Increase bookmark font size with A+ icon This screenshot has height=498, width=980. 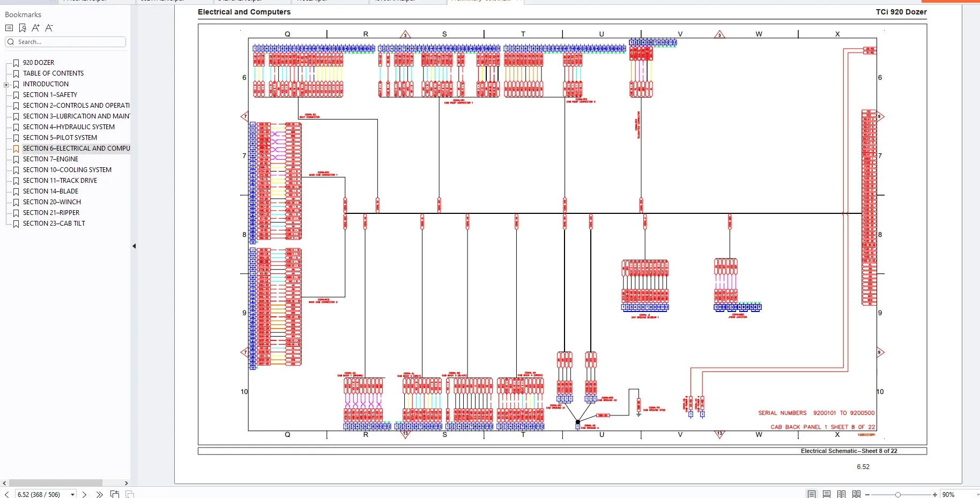point(36,28)
